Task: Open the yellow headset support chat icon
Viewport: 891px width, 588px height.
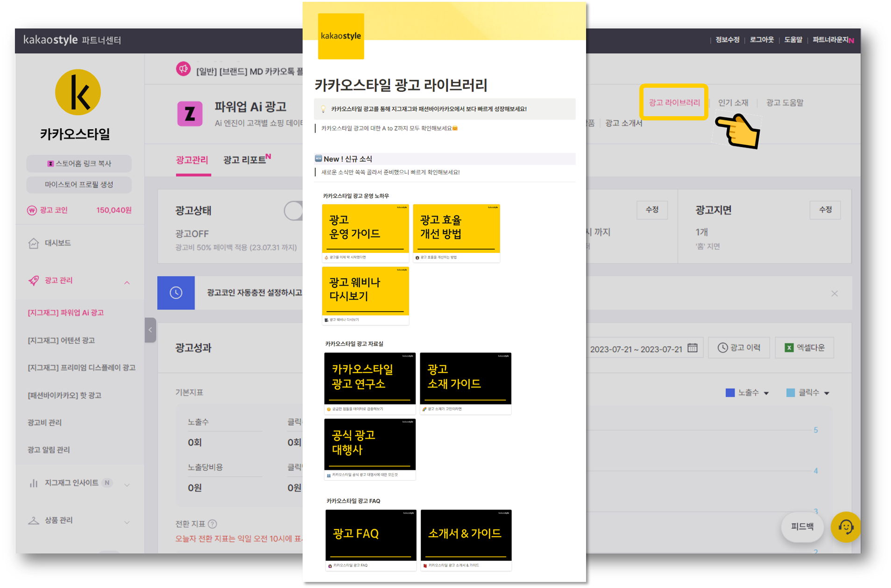Action: point(845,527)
